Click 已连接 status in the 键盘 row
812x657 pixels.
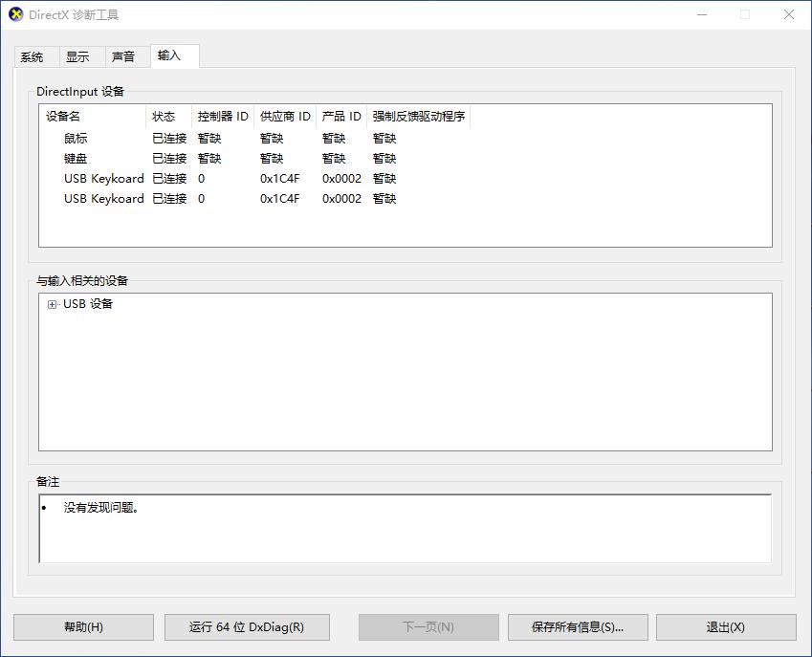point(169,159)
